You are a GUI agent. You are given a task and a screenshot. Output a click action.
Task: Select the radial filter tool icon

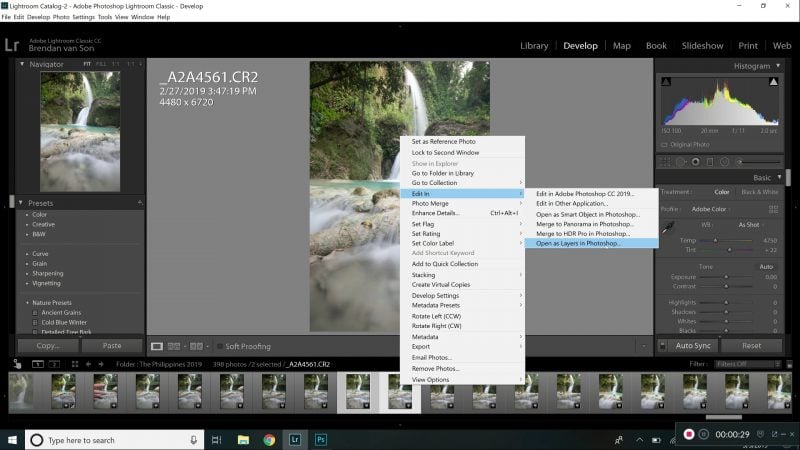[x=724, y=162]
